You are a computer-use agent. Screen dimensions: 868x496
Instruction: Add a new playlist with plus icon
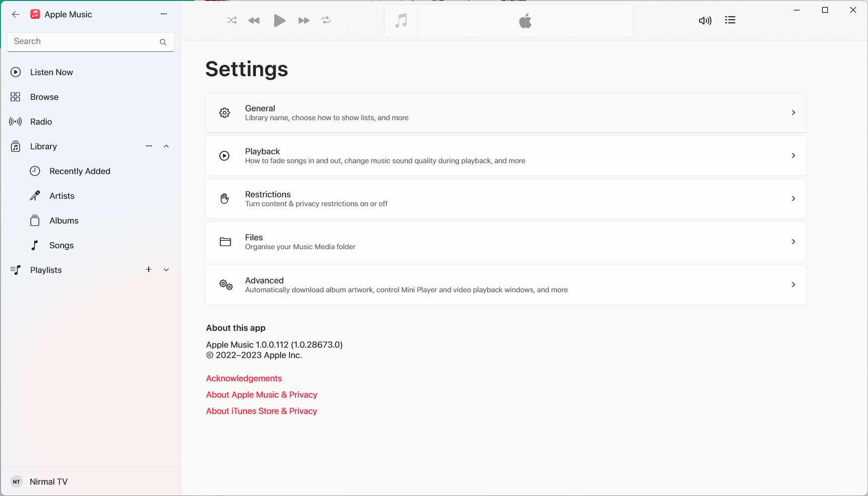pos(149,270)
